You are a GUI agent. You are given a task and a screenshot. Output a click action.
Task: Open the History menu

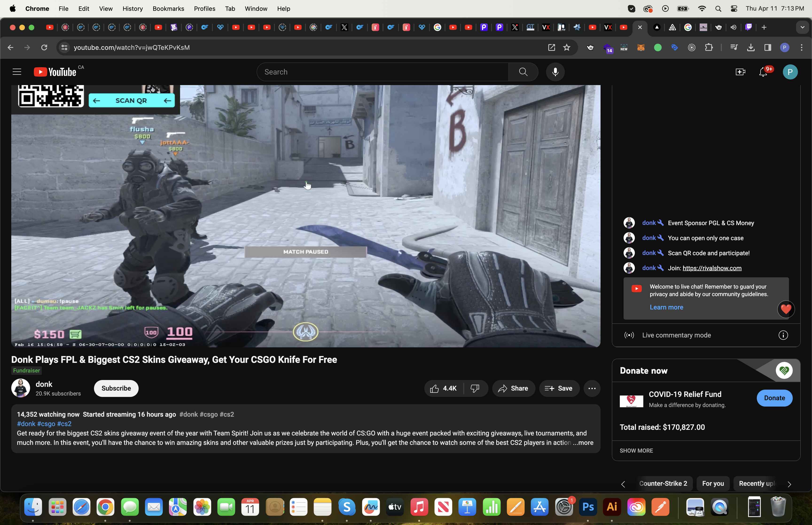[x=133, y=8]
